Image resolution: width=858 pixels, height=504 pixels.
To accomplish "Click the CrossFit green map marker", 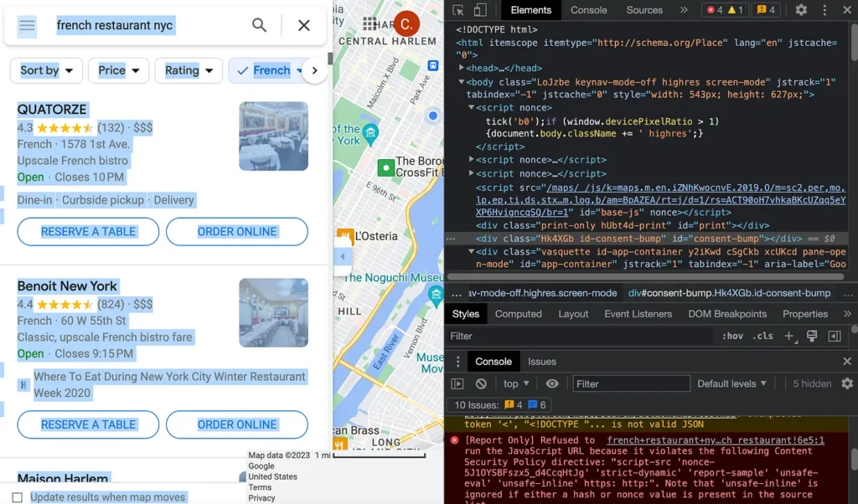I will pyautogui.click(x=385, y=167).
